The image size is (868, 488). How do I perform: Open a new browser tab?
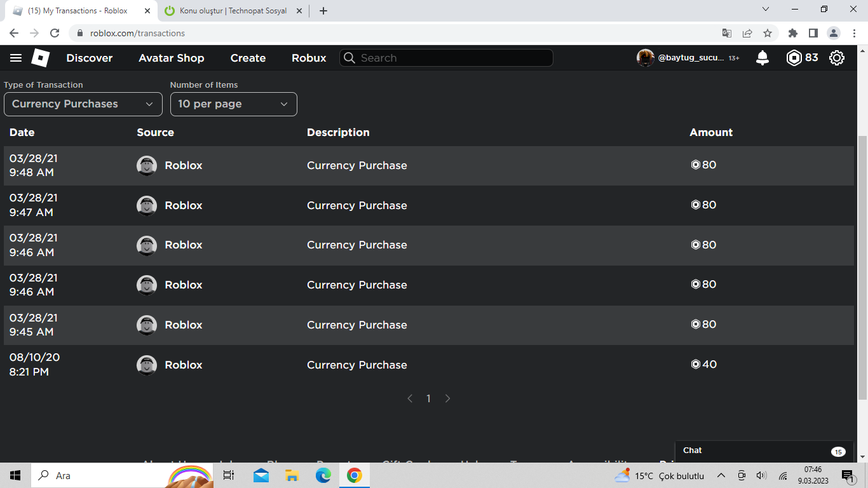click(323, 11)
